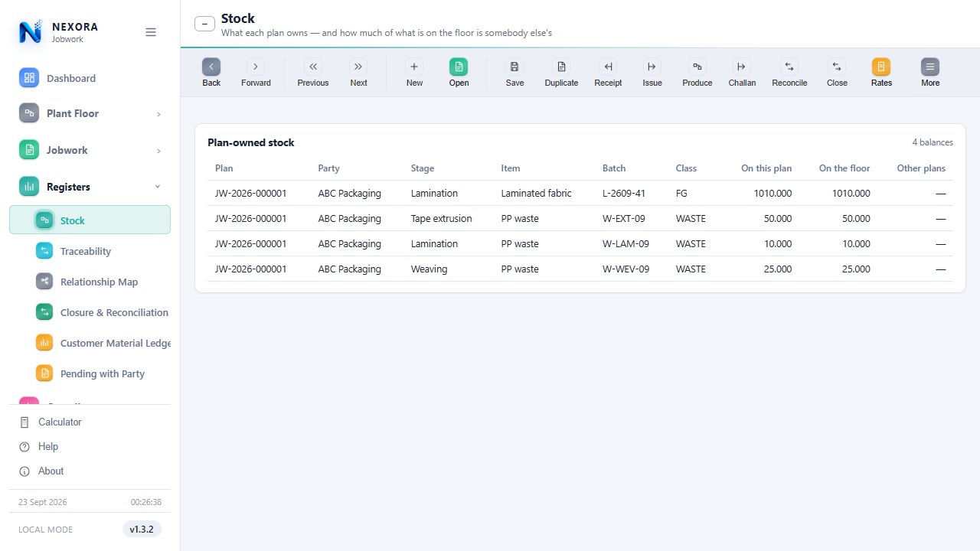Click the Challan toolbar icon
Screen dimensions: 980x551
742,67
